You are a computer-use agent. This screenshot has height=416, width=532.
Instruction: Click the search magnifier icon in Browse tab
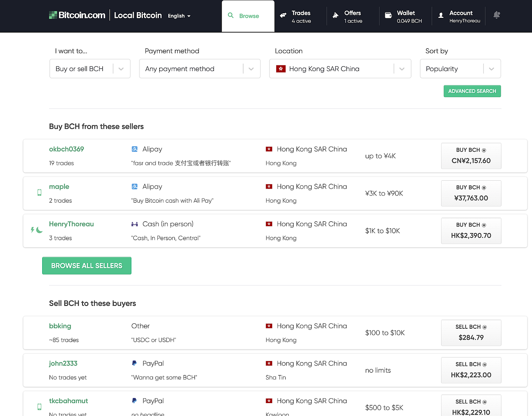pyautogui.click(x=231, y=16)
